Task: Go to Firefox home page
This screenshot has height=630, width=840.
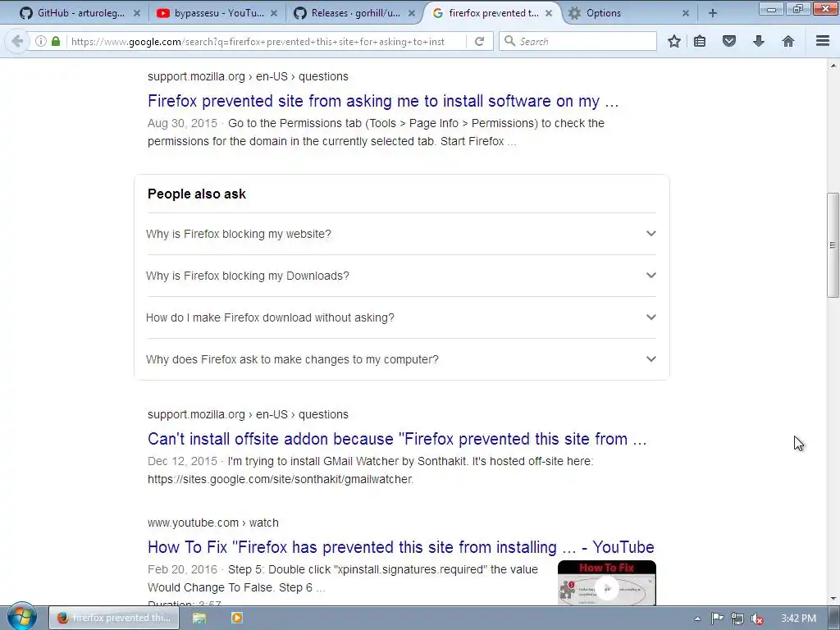Action: pos(788,41)
